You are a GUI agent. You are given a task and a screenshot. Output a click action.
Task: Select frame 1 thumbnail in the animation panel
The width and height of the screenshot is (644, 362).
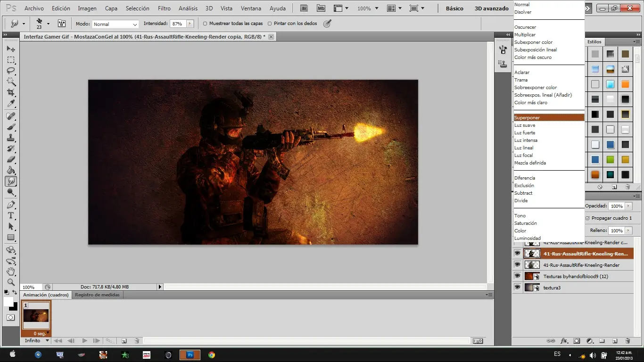pyautogui.click(x=36, y=315)
